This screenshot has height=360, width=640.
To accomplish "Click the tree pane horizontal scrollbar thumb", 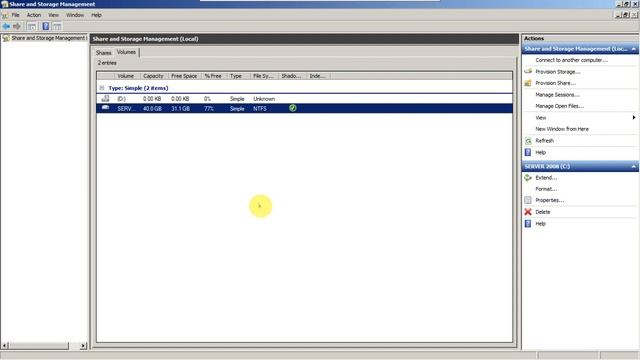I will pyautogui.click(x=39, y=346).
